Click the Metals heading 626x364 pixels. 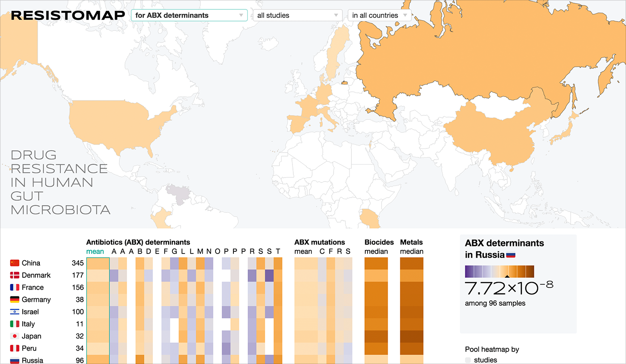point(411,242)
